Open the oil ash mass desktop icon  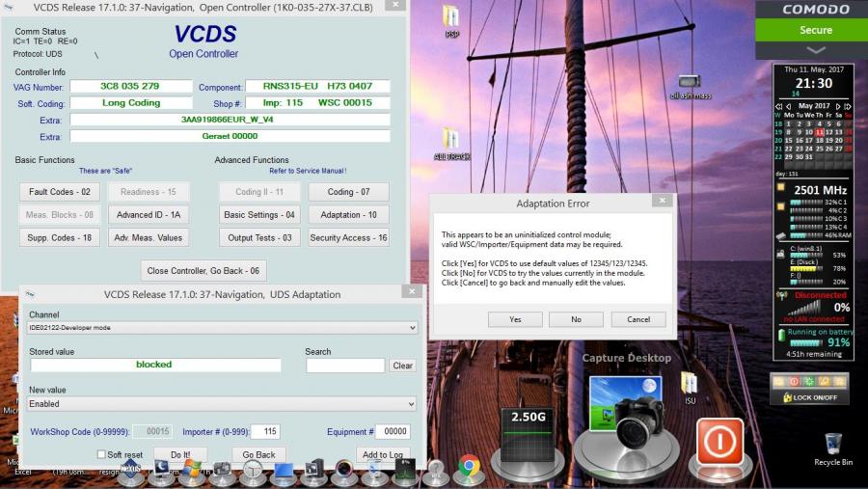pos(691,87)
